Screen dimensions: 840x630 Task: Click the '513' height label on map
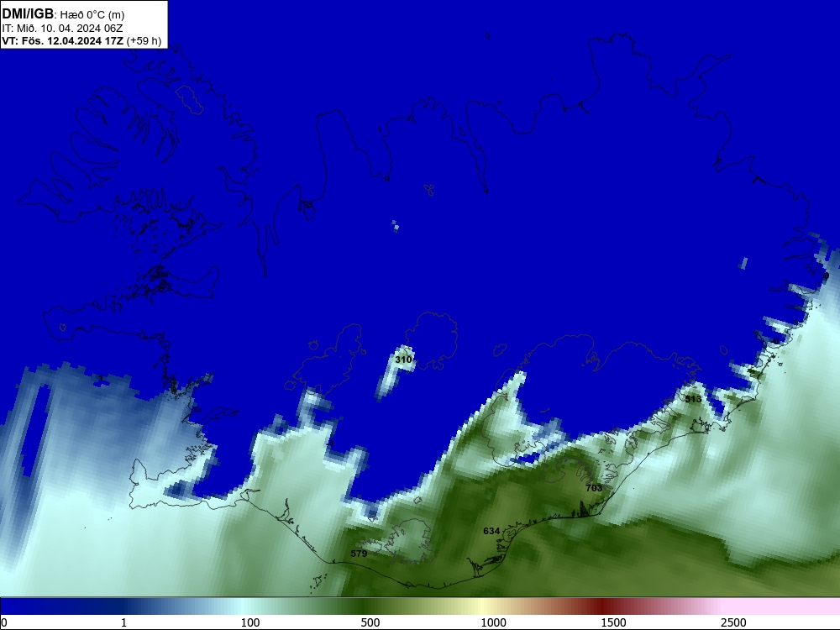(x=693, y=399)
